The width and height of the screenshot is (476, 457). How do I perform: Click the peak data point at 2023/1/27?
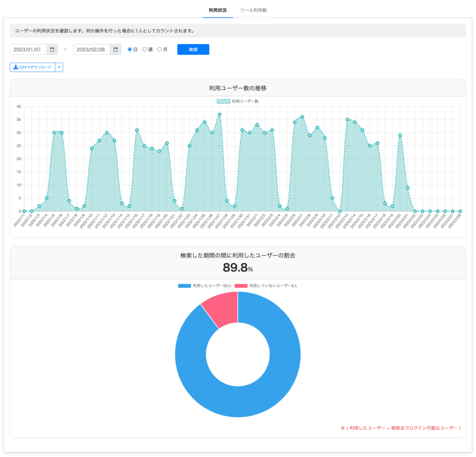pos(219,114)
